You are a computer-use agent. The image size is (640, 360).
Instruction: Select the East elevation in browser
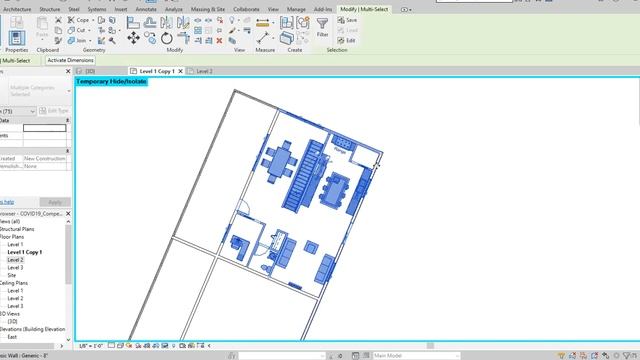pos(12,337)
